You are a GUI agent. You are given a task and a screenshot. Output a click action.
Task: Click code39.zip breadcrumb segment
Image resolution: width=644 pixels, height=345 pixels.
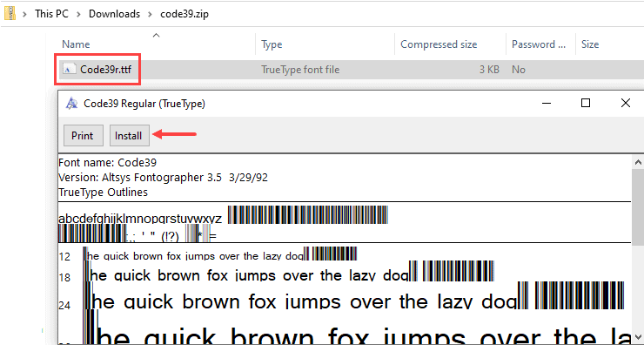(x=184, y=14)
